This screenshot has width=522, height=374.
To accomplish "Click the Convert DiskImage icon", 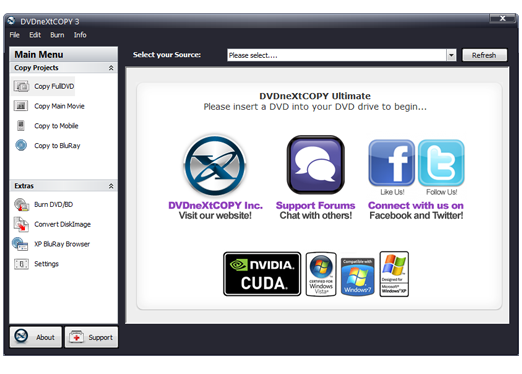I will 21,224.
